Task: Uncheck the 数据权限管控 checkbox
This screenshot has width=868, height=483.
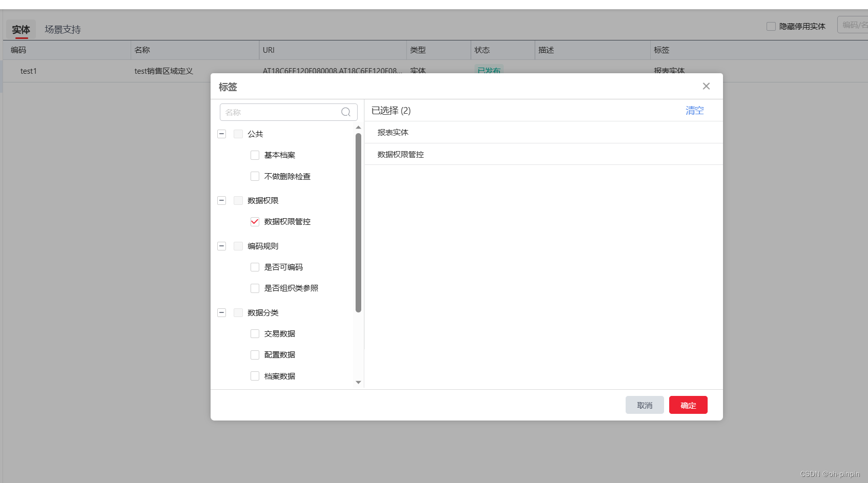Action: 255,221
